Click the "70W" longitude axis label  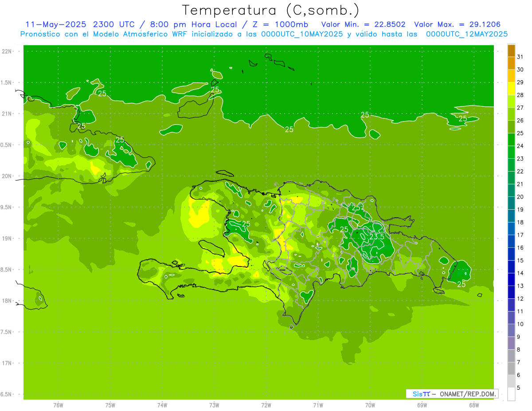pyautogui.click(x=370, y=405)
